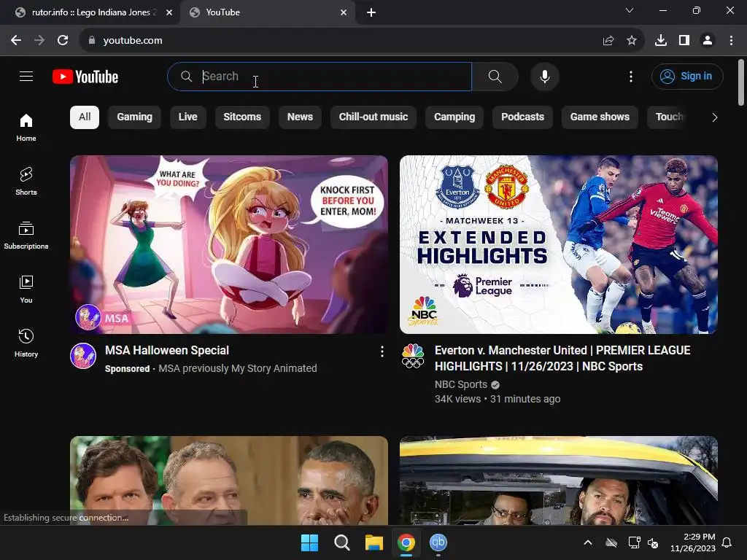Select the Chill-out music chip

pyautogui.click(x=373, y=117)
